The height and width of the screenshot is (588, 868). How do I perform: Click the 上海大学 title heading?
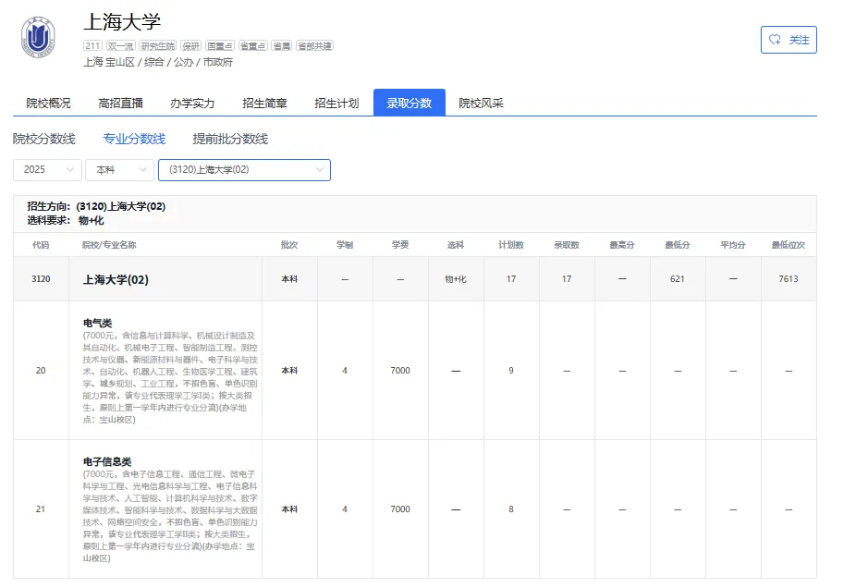122,22
